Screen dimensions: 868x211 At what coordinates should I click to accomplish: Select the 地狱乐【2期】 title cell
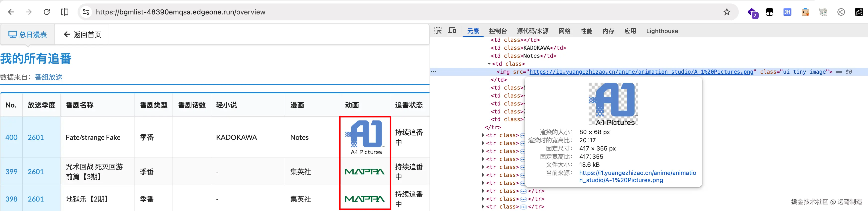98,199
